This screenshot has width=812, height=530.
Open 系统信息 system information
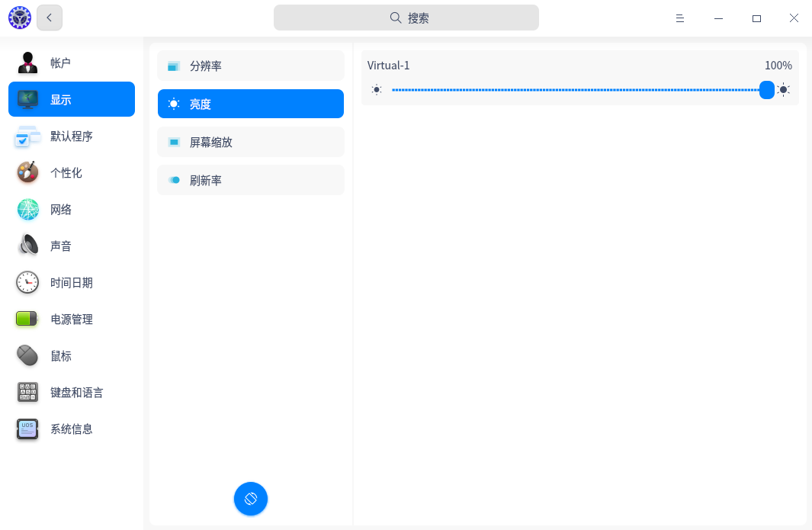72,429
